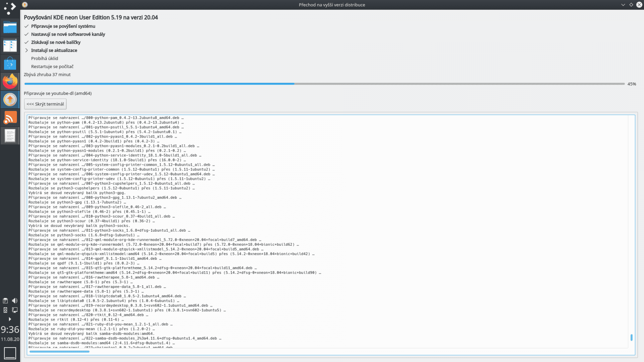Launch Firefox from the left dock

point(10,81)
